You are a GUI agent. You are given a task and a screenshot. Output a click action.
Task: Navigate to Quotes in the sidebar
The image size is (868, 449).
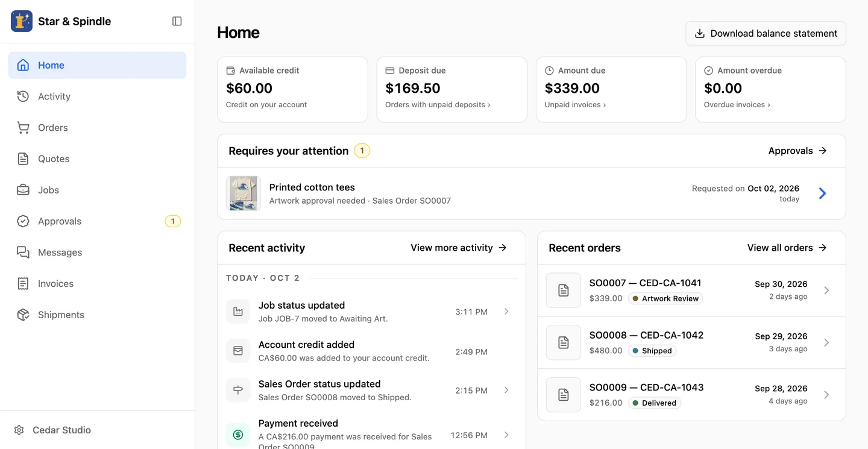pyautogui.click(x=97, y=159)
